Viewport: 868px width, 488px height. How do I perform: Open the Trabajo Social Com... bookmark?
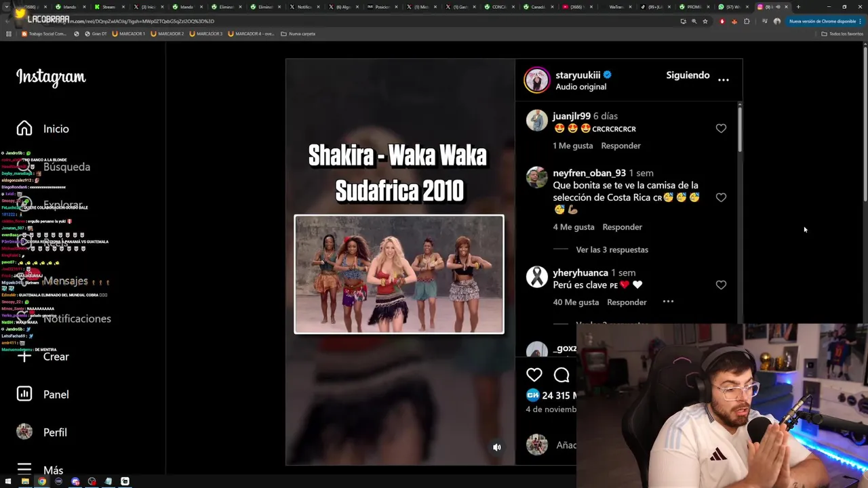[x=44, y=33]
